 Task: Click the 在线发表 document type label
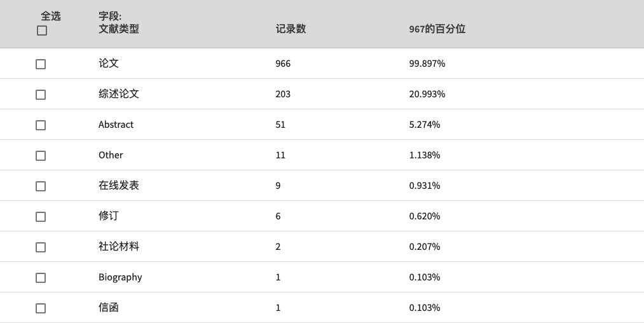coord(119,185)
